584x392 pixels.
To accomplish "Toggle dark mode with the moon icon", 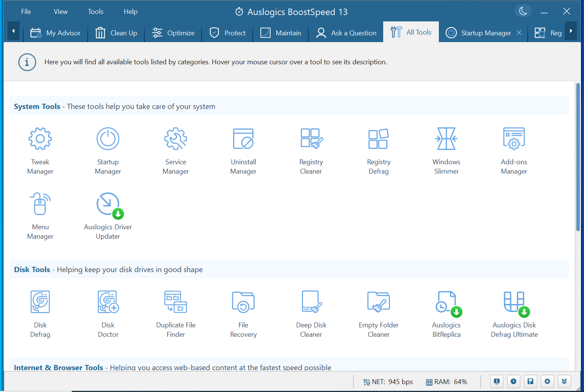I will click(x=523, y=11).
